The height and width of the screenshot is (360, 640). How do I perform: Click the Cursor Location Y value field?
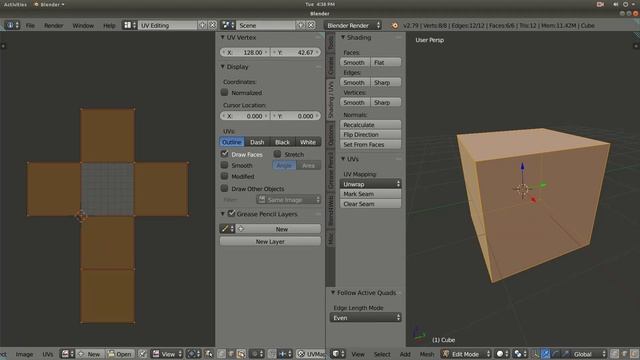click(x=296, y=116)
